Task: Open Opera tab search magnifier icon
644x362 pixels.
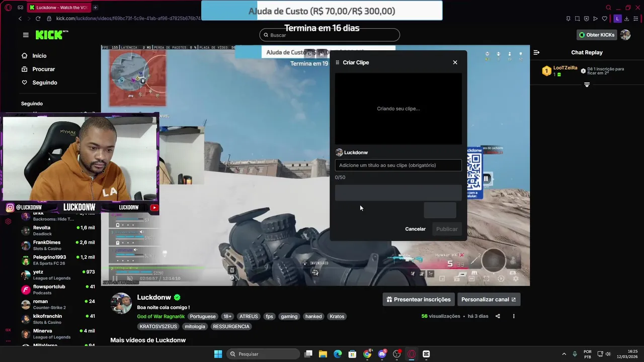Action: [x=608, y=8]
